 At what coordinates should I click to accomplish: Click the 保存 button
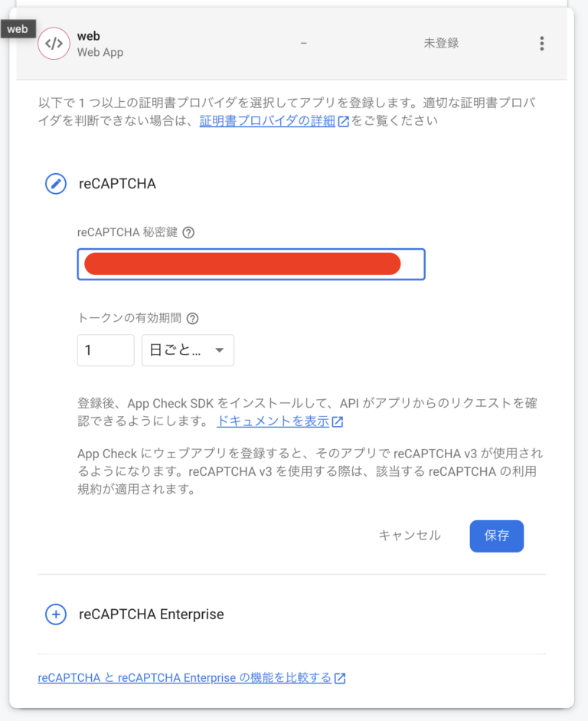point(496,536)
